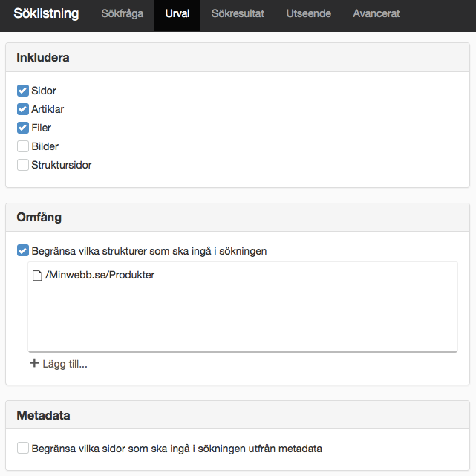Click the Bilder label text
The height and width of the screenshot is (476, 476).
click(x=45, y=146)
